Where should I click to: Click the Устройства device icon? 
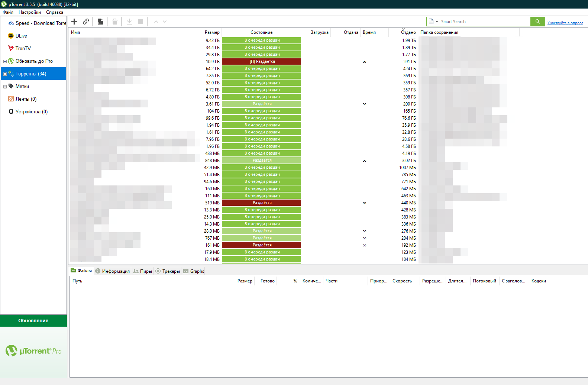click(x=11, y=111)
